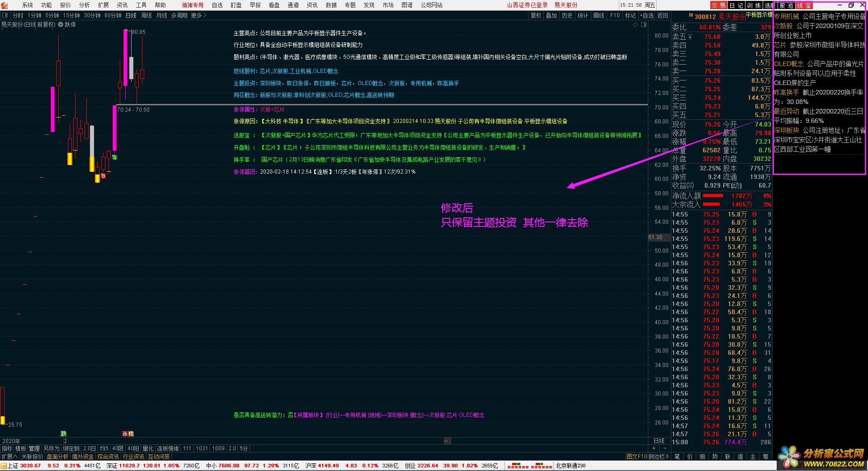The image size is (868, 471).
Task: Open the 关联报价 tab
Action: tap(32, 457)
